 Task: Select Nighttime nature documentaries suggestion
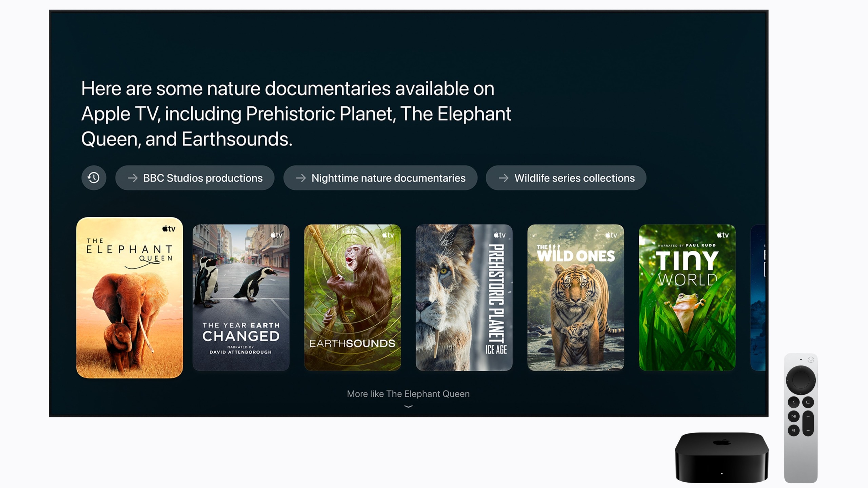pyautogui.click(x=380, y=178)
